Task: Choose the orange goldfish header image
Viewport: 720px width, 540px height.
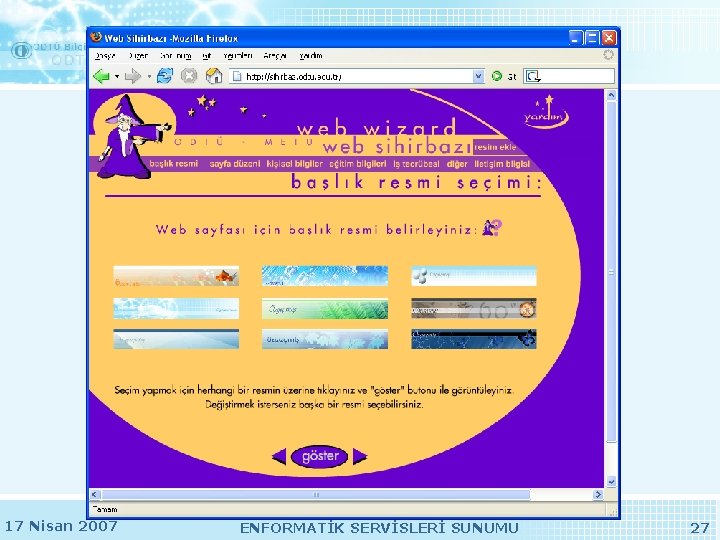Action: click(x=176, y=276)
